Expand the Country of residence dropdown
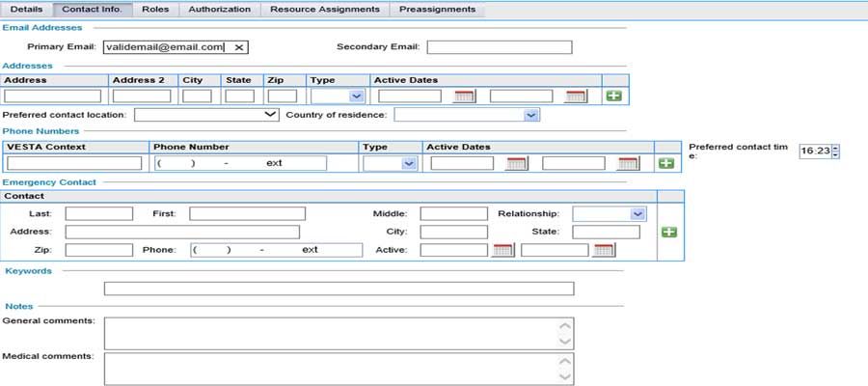This screenshot has height=386, width=868. click(530, 115)
